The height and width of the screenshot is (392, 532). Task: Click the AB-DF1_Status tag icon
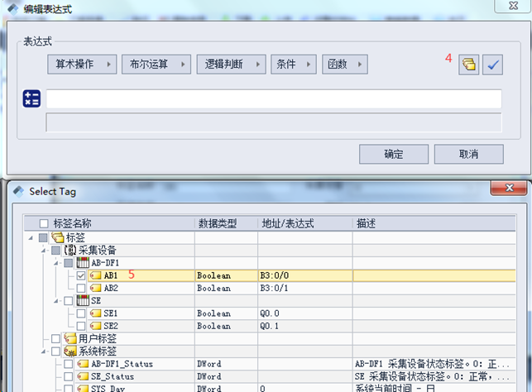[83, 364]
